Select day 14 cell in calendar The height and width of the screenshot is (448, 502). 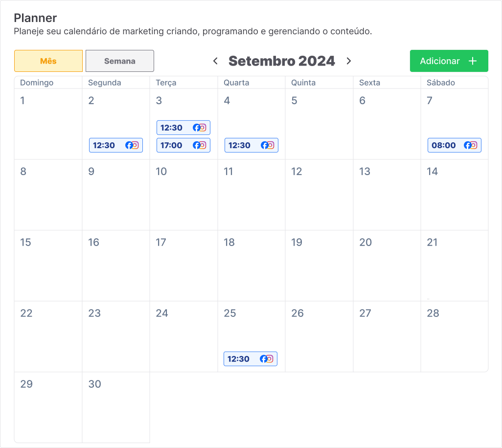454,195
